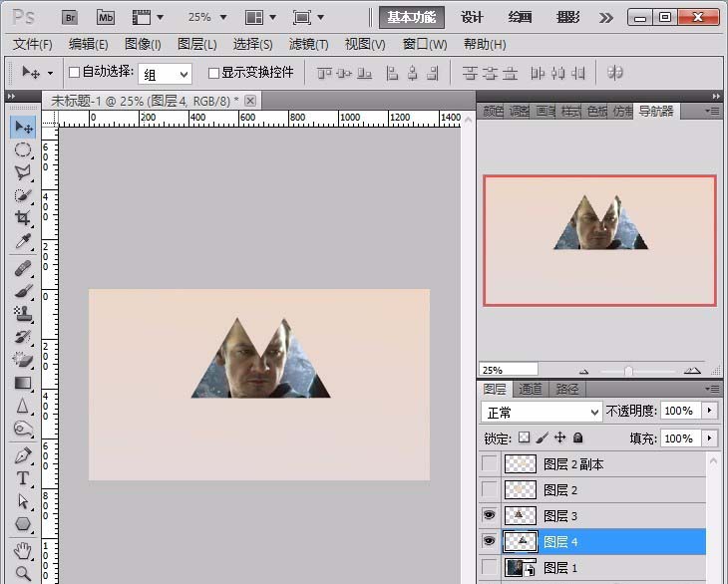Hide 图层 3 using its eye icon
Image resolution: width=728 pixels, height=584 pixels.
(489, 515)
